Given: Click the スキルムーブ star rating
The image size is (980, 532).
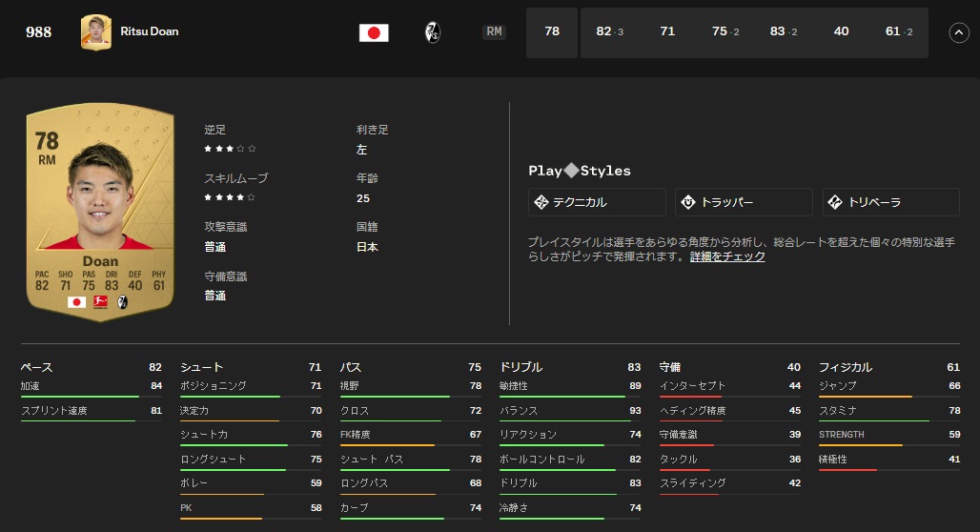Looking at the screenshot, I should point(230,197).
